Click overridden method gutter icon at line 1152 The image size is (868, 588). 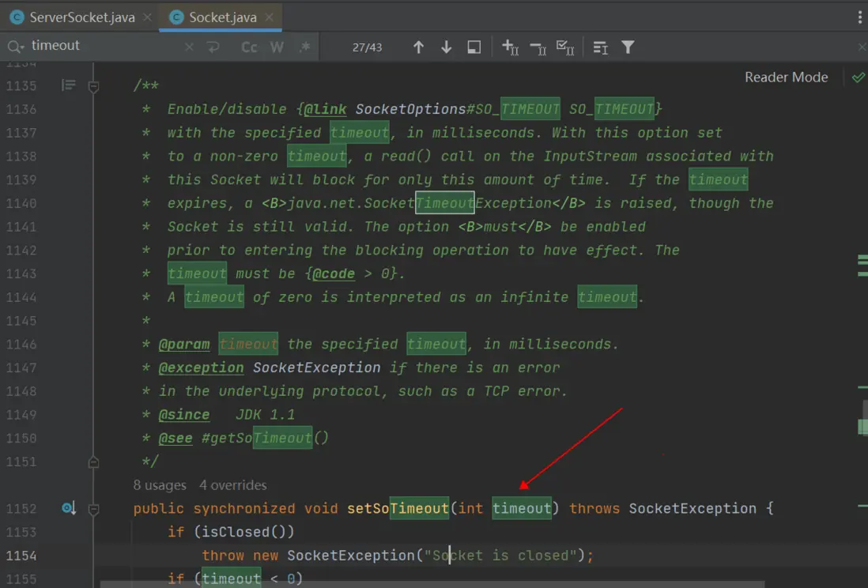(69, 508)
